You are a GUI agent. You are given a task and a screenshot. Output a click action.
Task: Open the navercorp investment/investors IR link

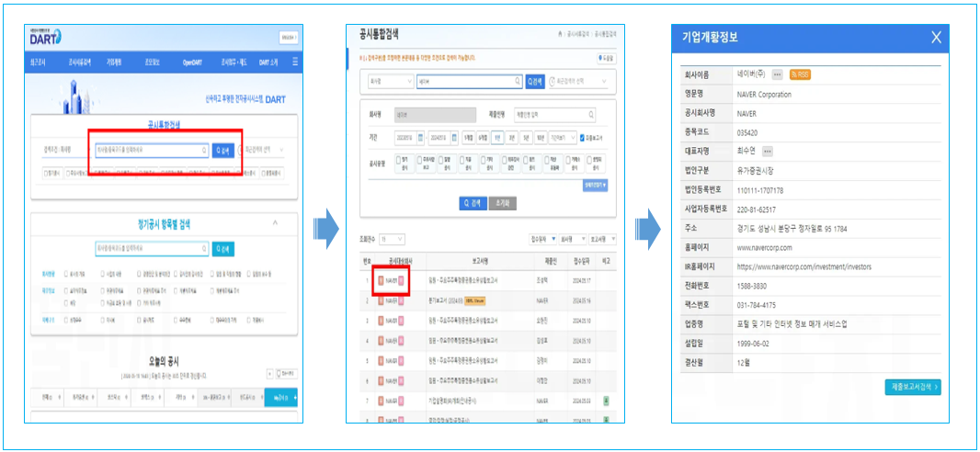(x=804, y=266)
